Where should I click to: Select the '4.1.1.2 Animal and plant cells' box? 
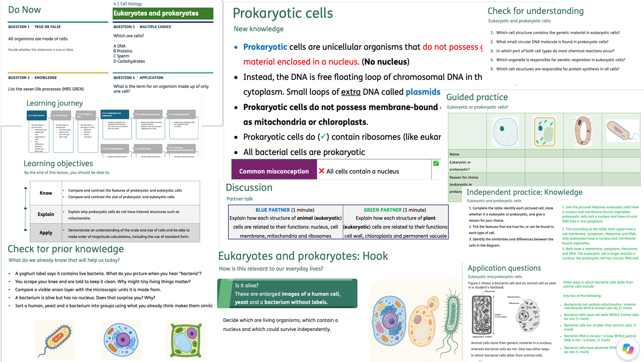click(x=148, y=114)
